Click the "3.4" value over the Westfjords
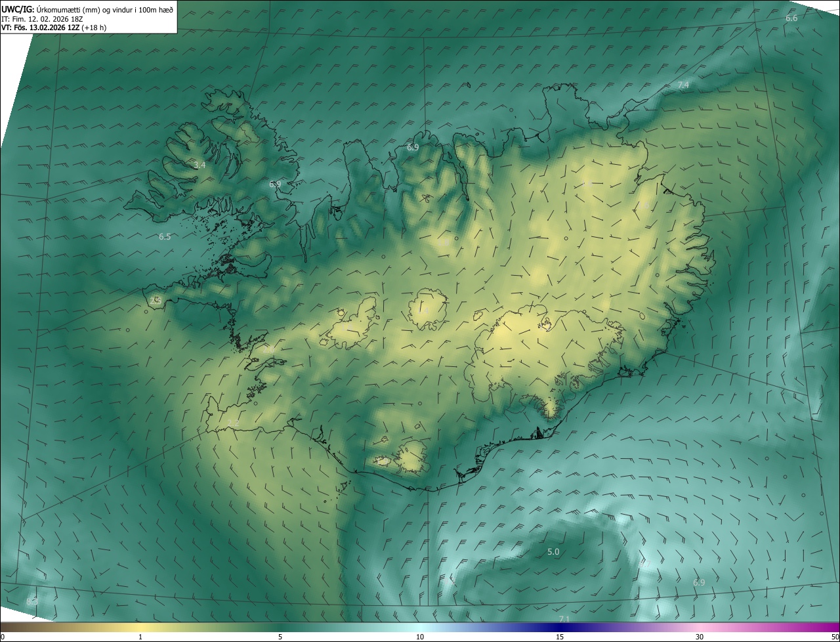Screen dimensions: 840x642 point(199,165)
